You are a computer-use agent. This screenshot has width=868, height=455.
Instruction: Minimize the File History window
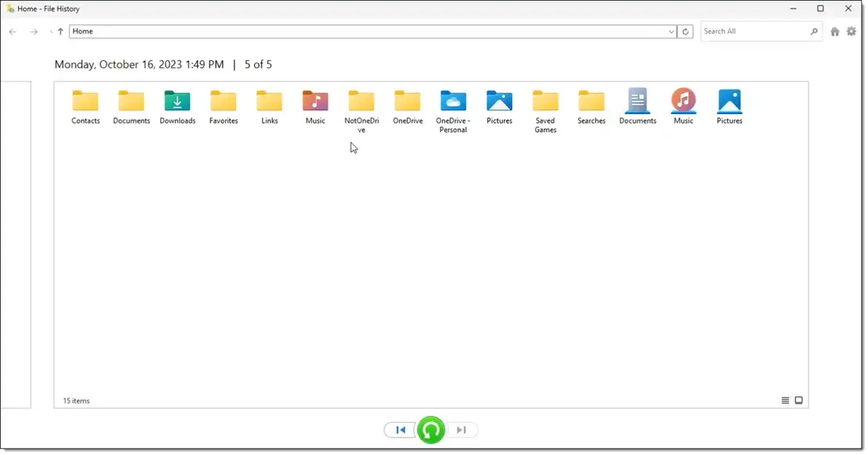pyautogui.click(x=793, y=9)
